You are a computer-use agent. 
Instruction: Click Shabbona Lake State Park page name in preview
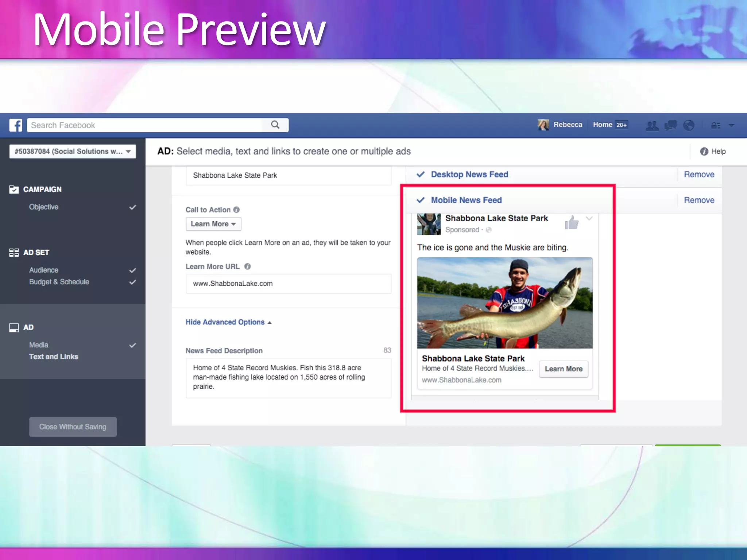(x=496, y=218)
